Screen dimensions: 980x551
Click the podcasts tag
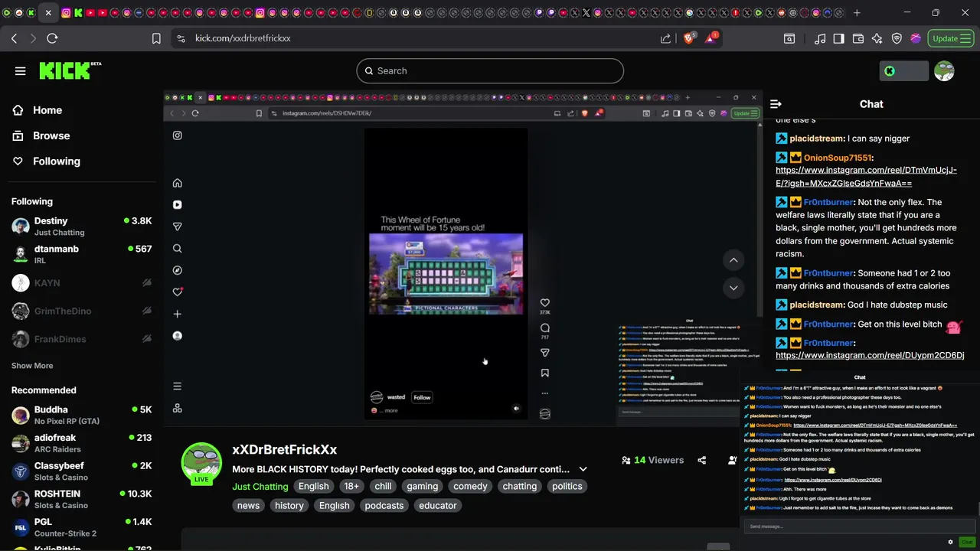[x=384, y=506]
